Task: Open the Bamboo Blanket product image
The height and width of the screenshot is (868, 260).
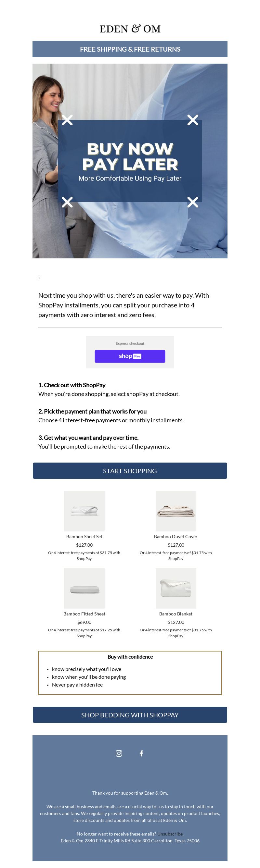Action: [x=176, y=588]
